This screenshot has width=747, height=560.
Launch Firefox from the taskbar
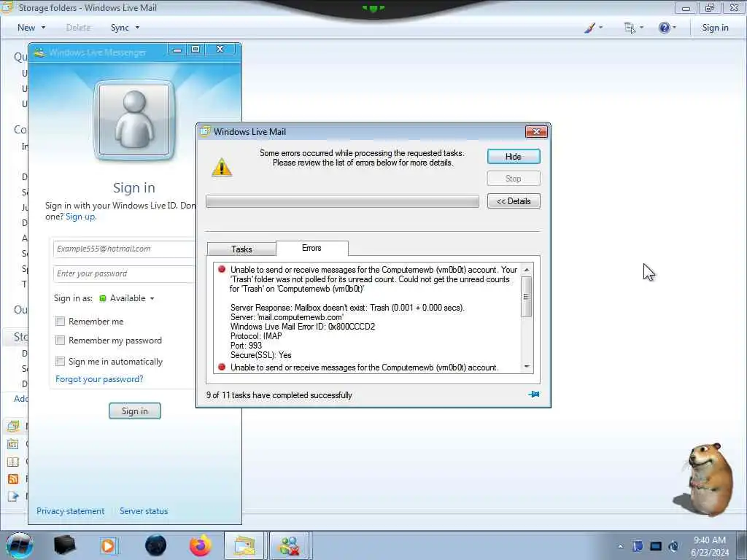coord(201,545)
